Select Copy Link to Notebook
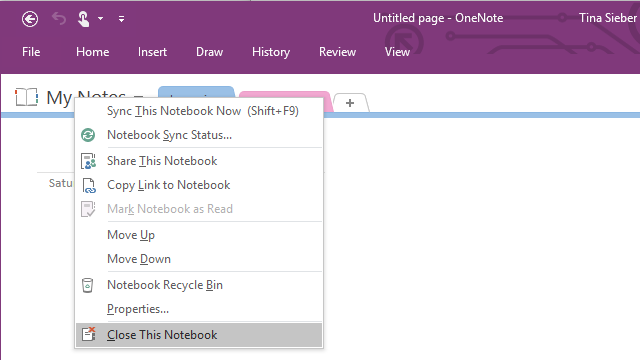This screenshot has height=360, width=640. [x=199, y=185]
